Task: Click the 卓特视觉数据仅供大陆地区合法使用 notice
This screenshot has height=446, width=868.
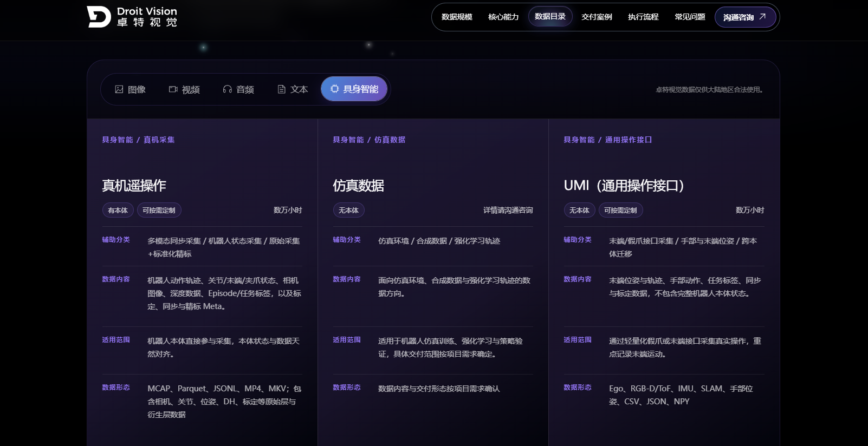Action: [x=709, y=90]
